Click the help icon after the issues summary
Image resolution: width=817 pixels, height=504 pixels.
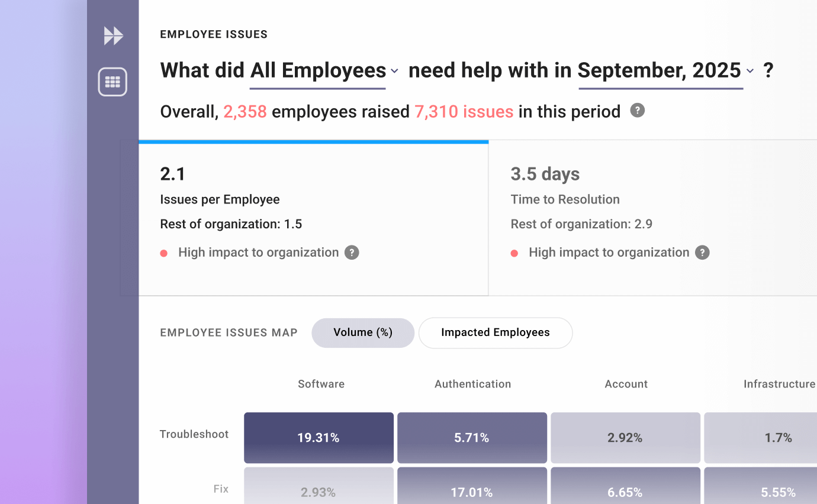tap(637, 110)
